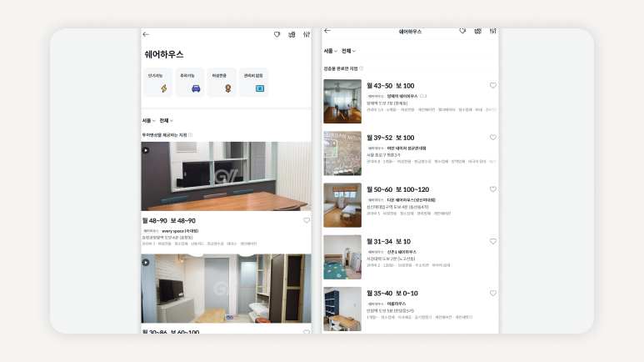Expand the 전체 dropdown in right screen

point(348,51)
